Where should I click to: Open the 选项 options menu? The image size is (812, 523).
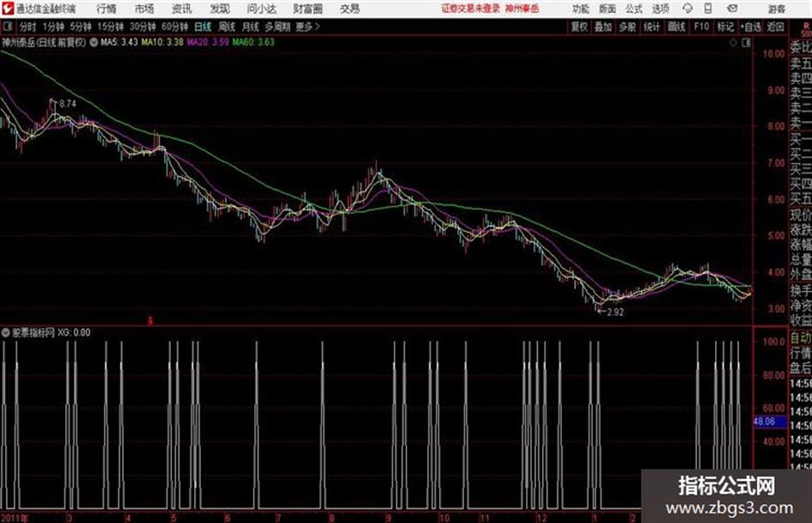(x=661, y=9)
